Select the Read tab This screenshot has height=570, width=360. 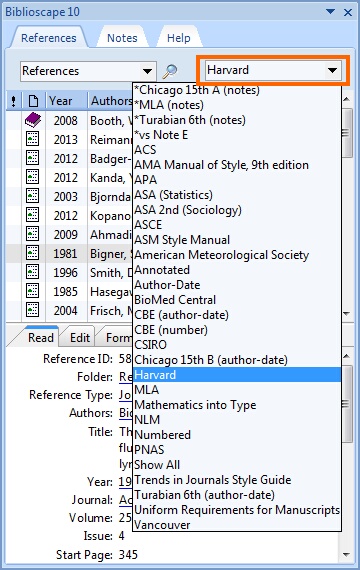coord(41,337)
